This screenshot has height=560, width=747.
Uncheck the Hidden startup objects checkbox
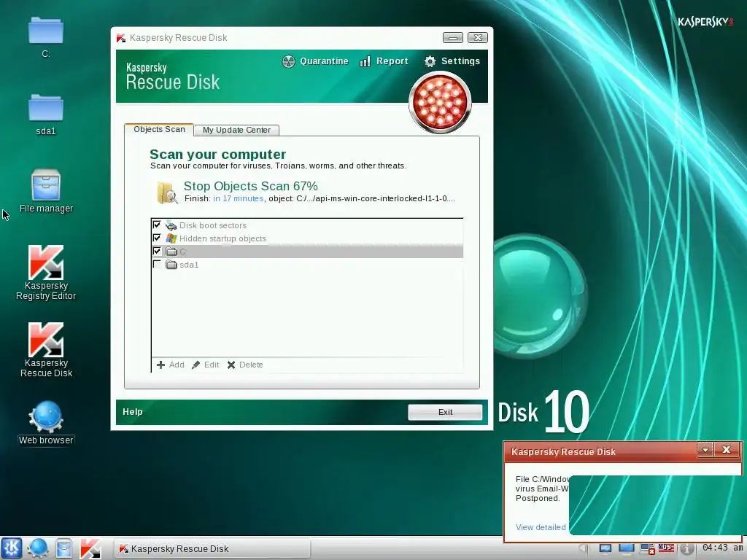[x=157, y=238]
